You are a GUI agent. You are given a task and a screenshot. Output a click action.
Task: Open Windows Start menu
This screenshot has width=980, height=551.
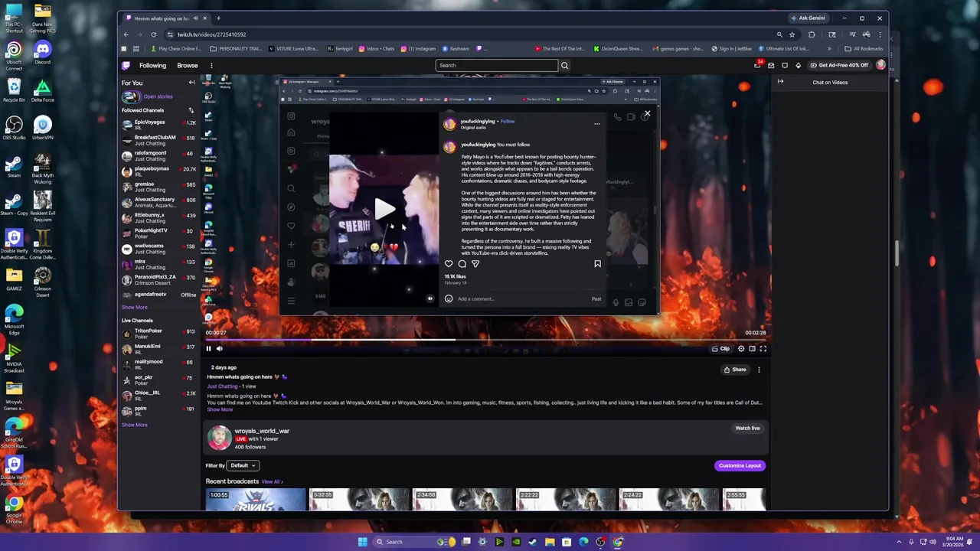click(x=362, y=542)
